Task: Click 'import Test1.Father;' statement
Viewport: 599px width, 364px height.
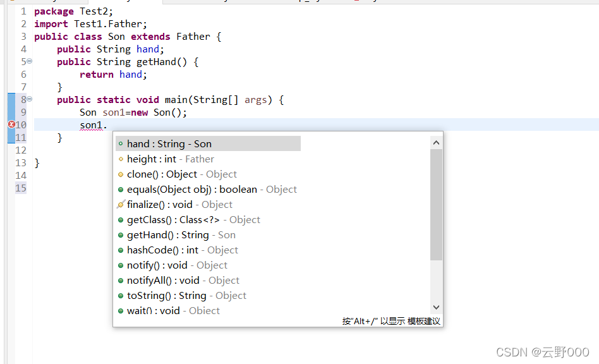Action: [90, 24]
